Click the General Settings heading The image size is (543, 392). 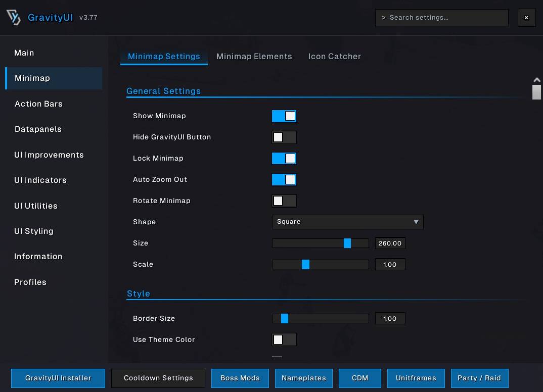point(163,91)
